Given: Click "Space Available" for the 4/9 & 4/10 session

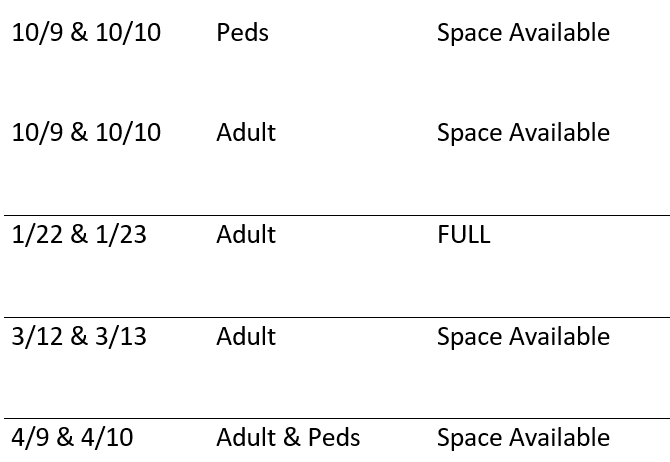Looking at the screenshot, I should [x=523, y=438].
